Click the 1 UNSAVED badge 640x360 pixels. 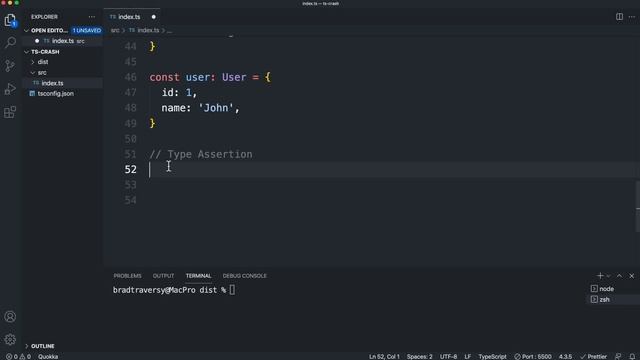[87, 31]
